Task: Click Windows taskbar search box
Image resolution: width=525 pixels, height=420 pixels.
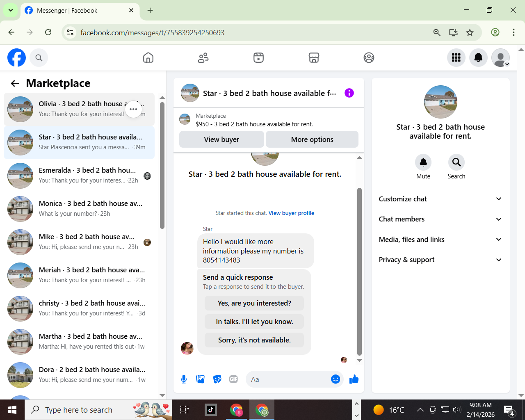Action: coord(98,410)
